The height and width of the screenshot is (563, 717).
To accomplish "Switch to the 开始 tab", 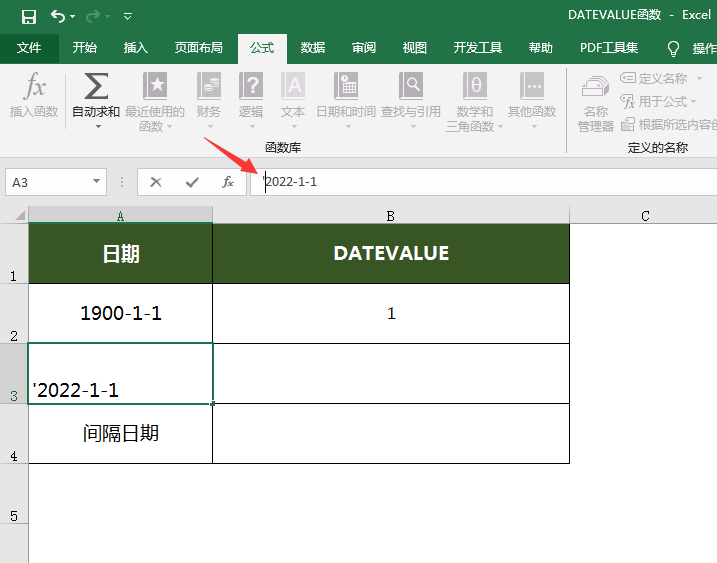I will point(85,48).
